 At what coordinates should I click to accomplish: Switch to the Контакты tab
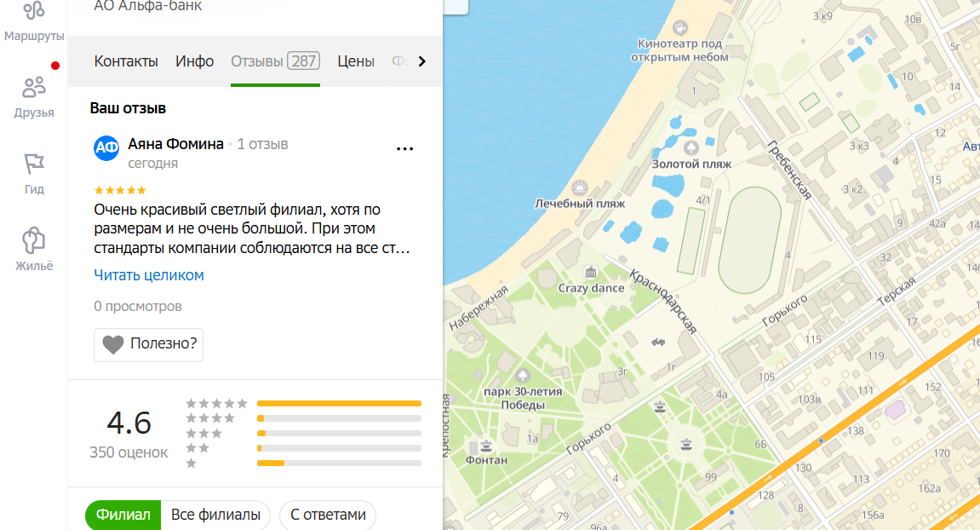tap(126, 61)
